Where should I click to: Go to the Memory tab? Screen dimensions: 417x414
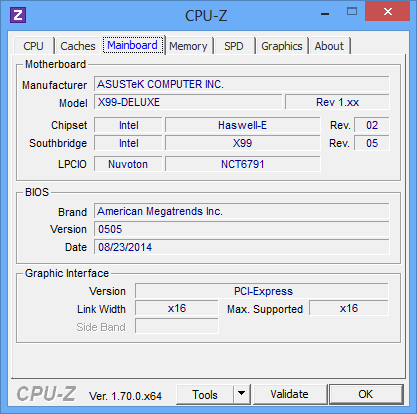pos(188,46)
